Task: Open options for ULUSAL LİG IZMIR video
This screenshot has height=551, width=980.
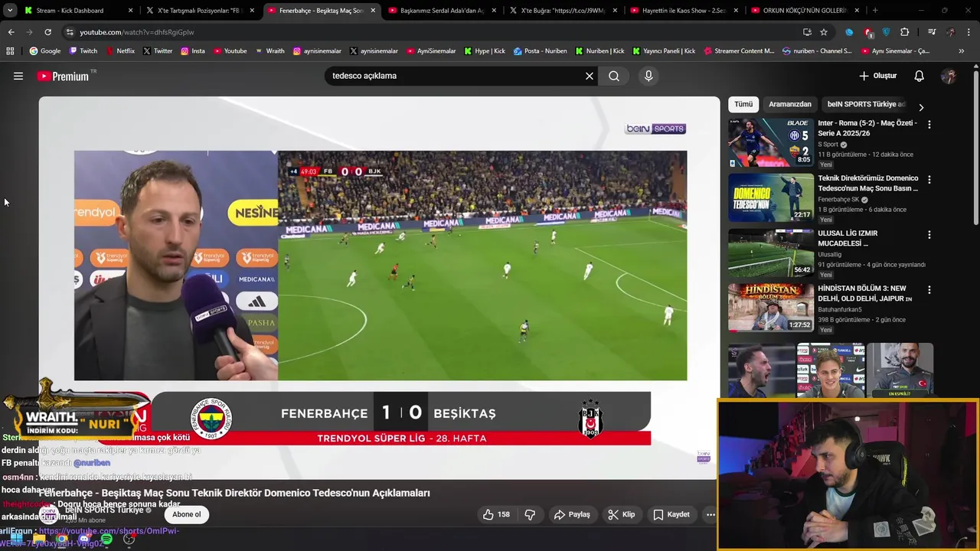Action: (x=929, y=235)
